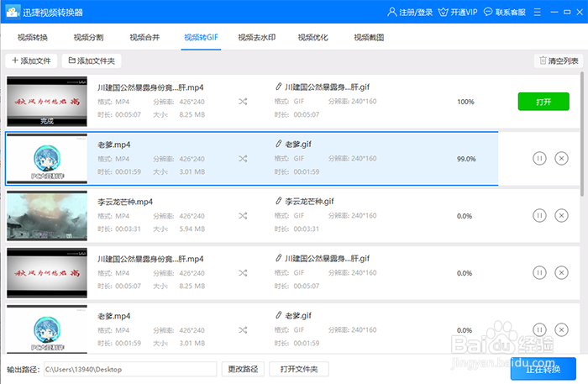This screenshot has height=384, width=588.
Task: Select the 视频转GIF tab
Action: point(201,37)
